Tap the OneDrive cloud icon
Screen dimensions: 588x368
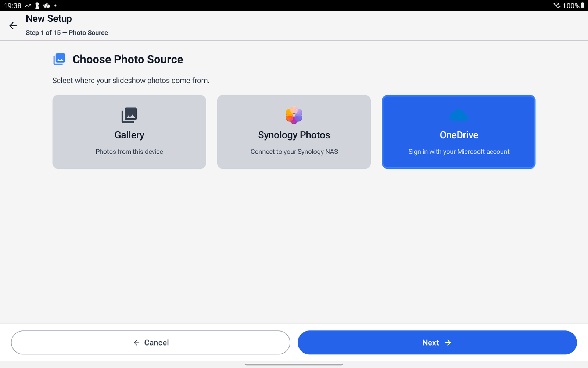pyautogui.click(x=459, y=116)
